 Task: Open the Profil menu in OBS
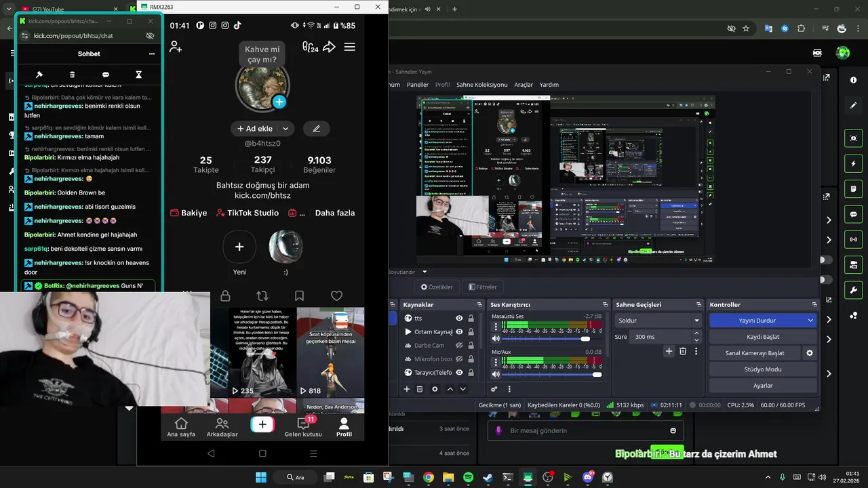(442, 85)
